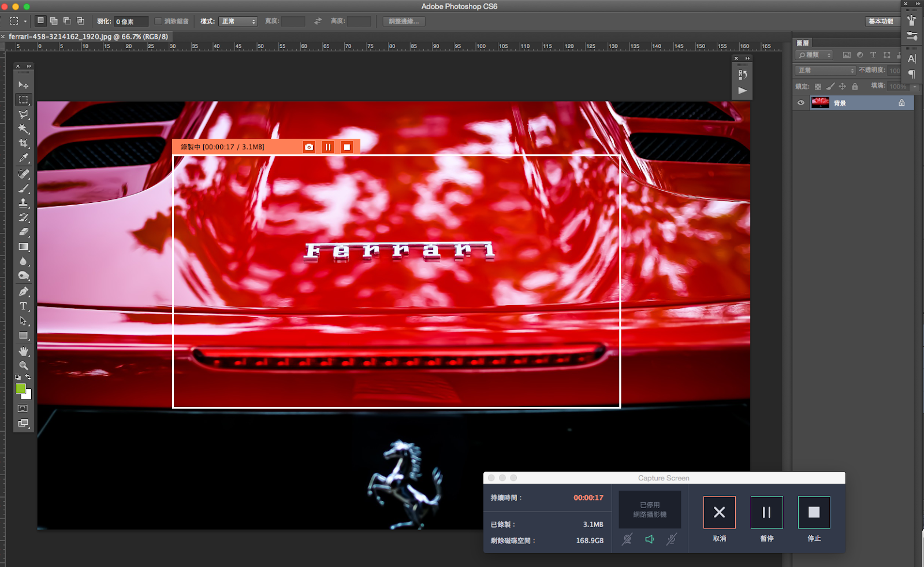Open the 填滿 fill percentage arrow
Image resolution: width=924 pixels, height=567 pixels.
(x=915, y=87)
